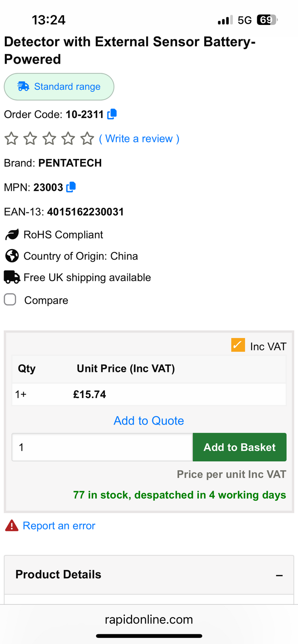This screenshot has height=644, width=298.
Task: Click the free shipping truck icon
Action: (x=12, y=277)
